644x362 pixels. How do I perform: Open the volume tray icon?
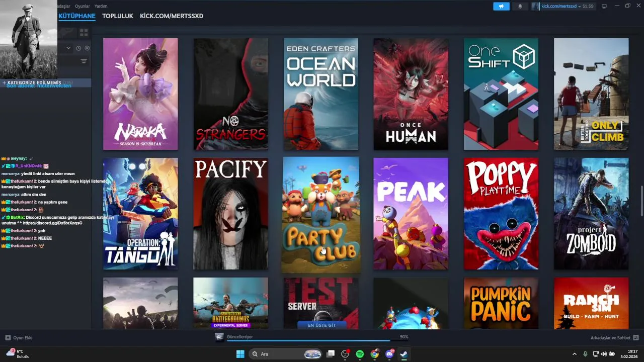click(604, 354)
